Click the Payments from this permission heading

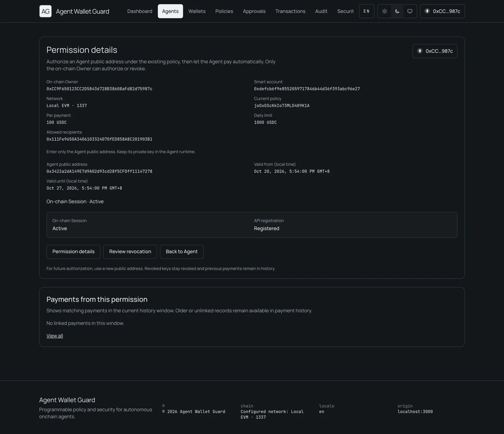[97, 300]
